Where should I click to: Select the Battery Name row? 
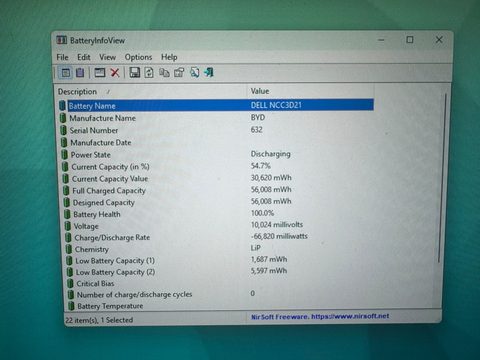pyautogui.click(x=216, y=106)
